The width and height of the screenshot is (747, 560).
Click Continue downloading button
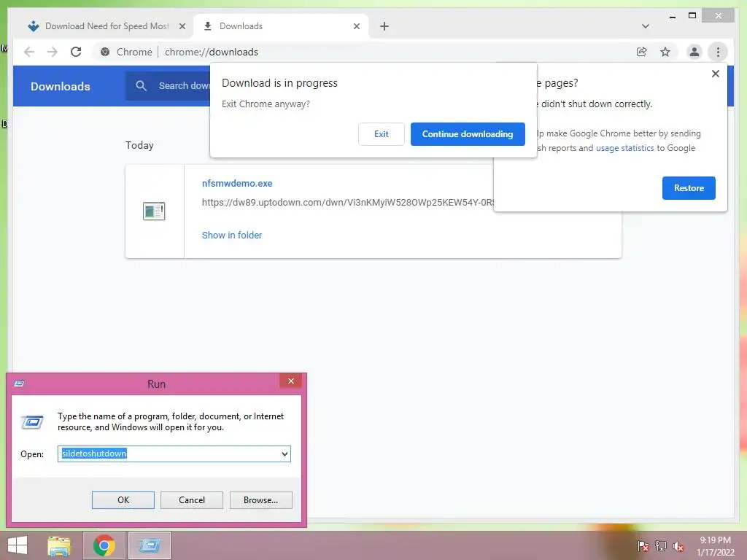(468, 134)
